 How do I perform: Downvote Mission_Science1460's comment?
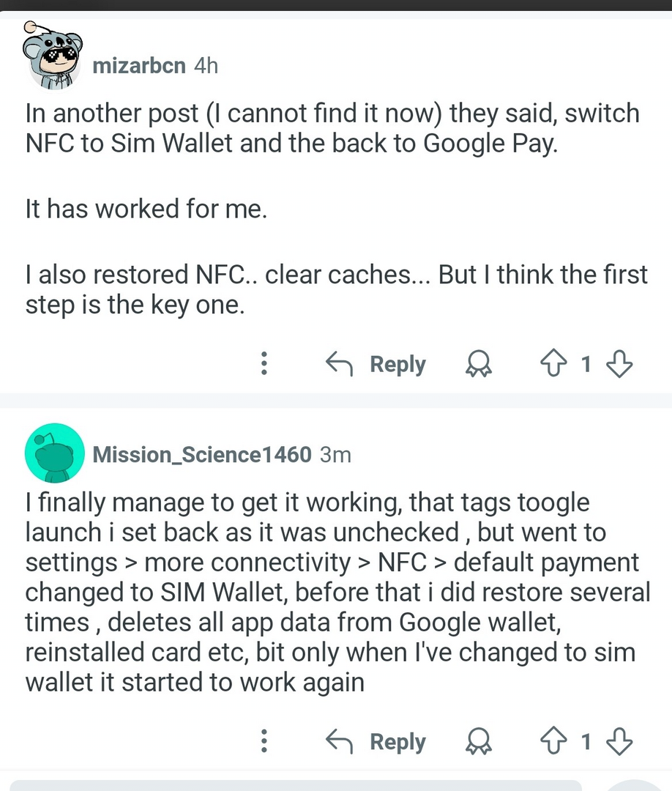coord(619,741)
